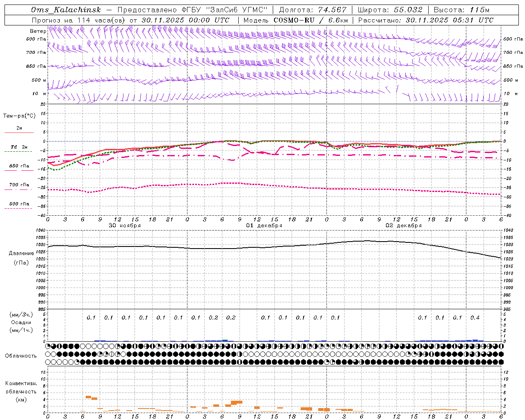Click the (км) unit under convective cloudiness

pos(21,399)
